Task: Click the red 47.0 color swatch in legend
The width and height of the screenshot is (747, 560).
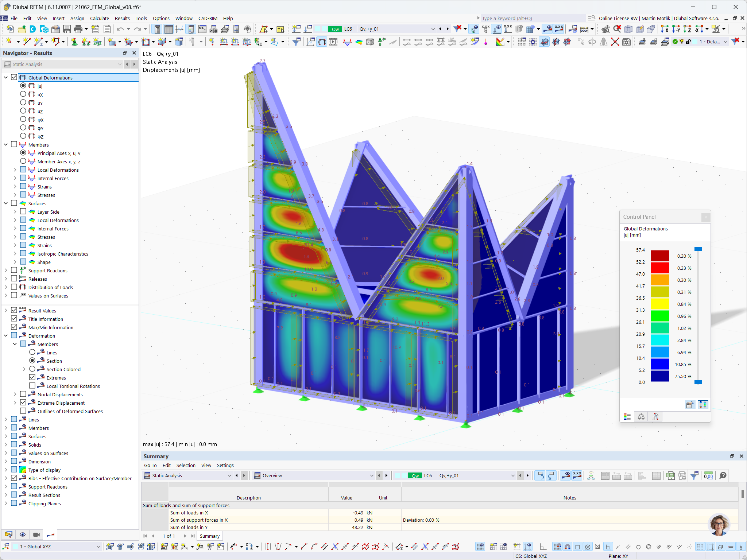Action: (659, 268)
